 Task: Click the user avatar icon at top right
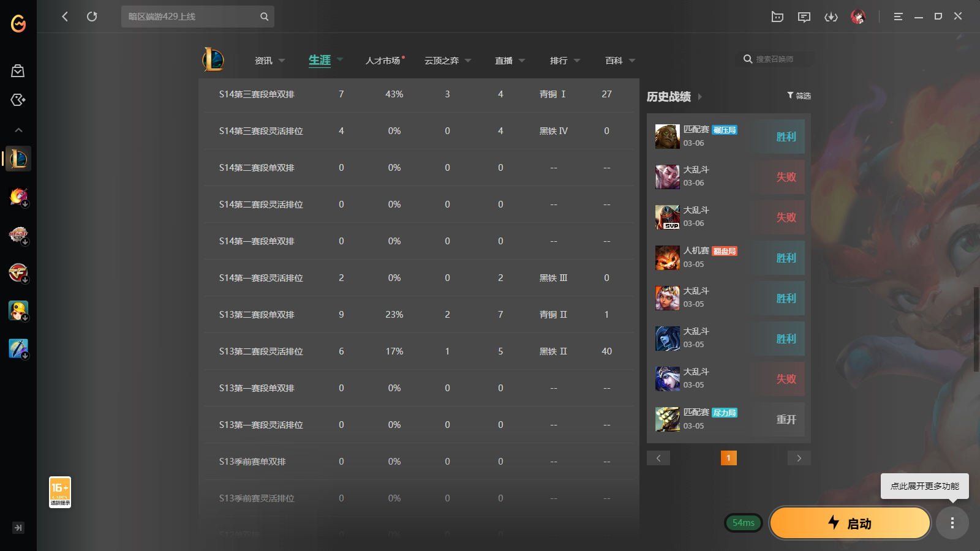coord(858,17)
